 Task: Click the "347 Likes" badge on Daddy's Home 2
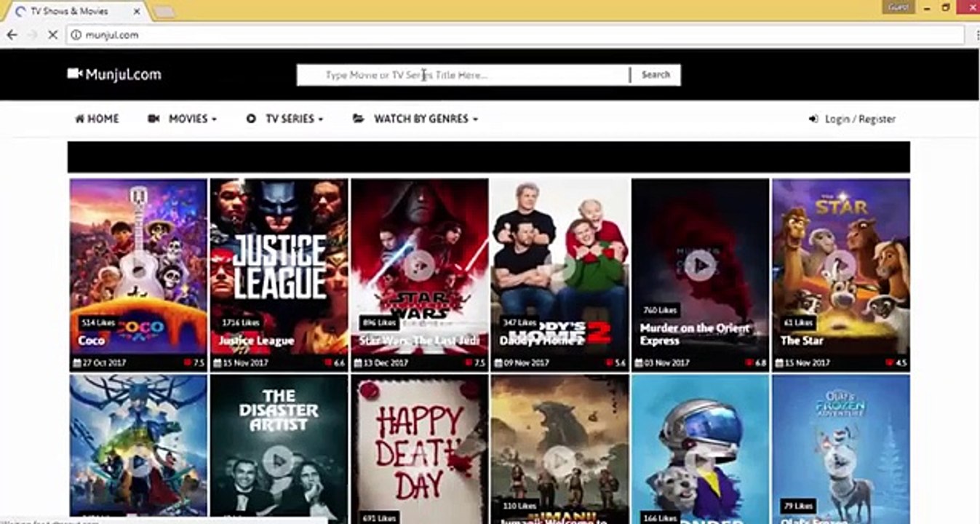coord(519,322)
